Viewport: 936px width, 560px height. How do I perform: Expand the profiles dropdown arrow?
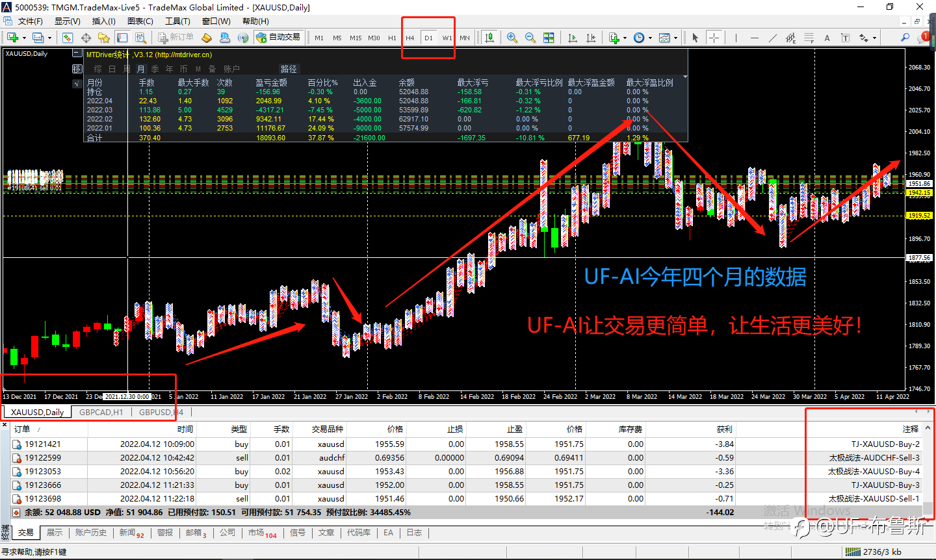click(x=49, y=38)
